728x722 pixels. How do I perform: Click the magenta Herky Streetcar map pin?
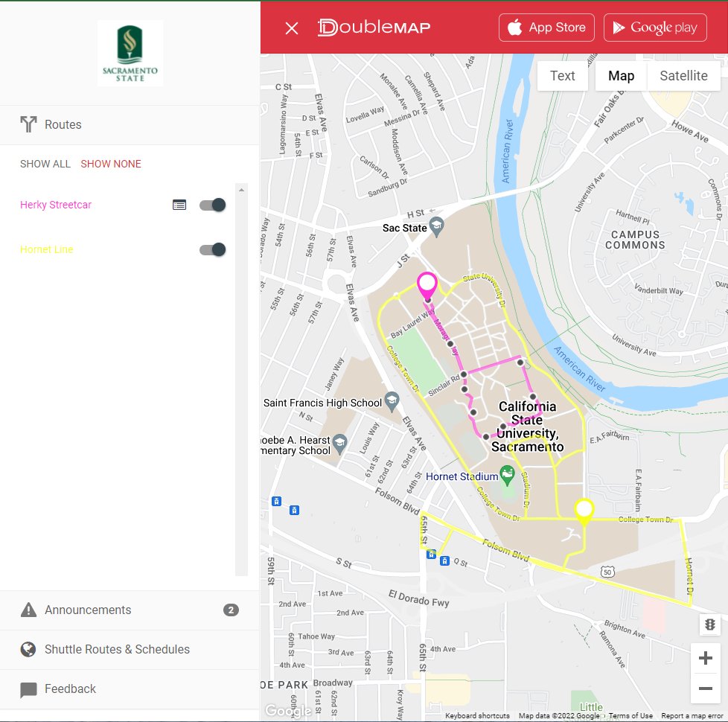(427, 284)
